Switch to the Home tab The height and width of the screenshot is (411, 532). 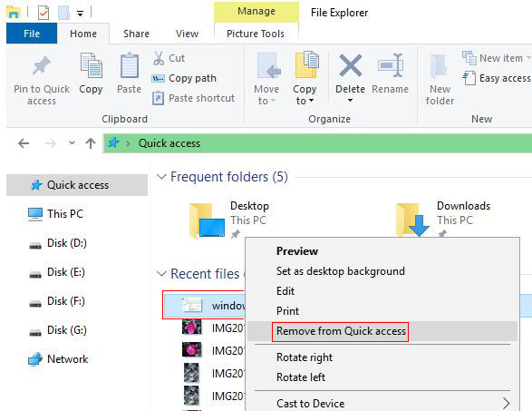pos(83,34)
